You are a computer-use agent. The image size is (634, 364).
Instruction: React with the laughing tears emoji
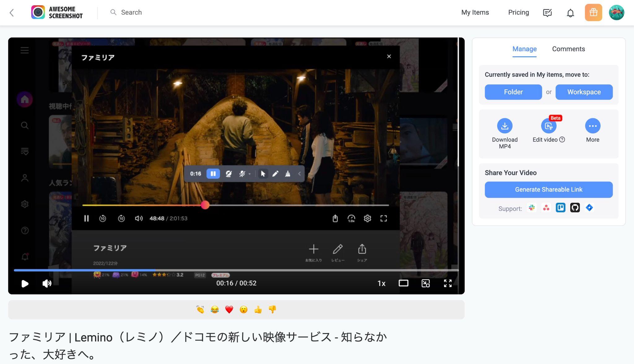215,310
